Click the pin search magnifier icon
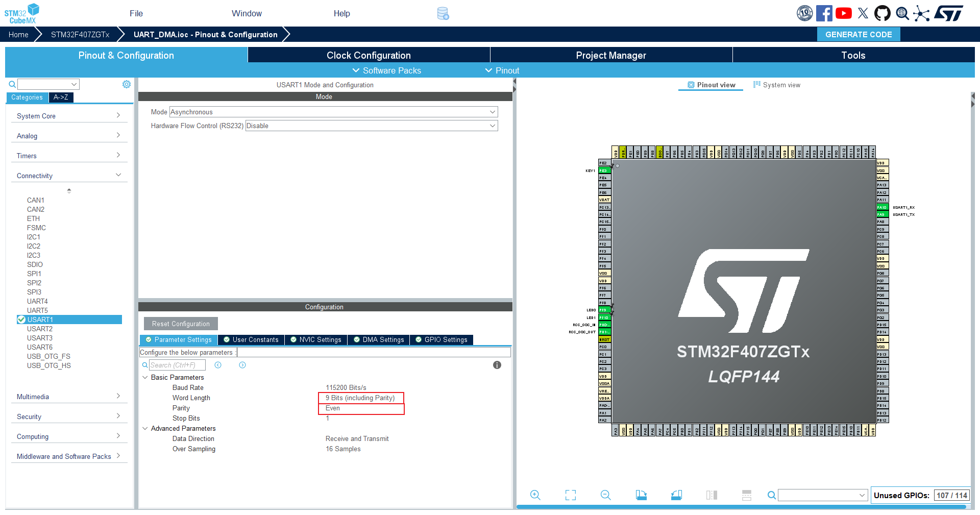The image size is (980, 515). pyautogui.click(x=772, y=495)
